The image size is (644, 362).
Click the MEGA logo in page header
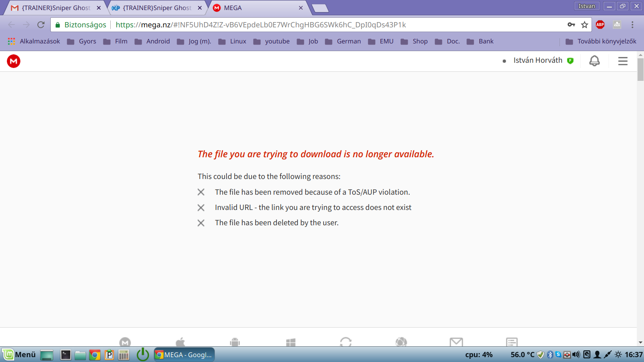(14, 61)
